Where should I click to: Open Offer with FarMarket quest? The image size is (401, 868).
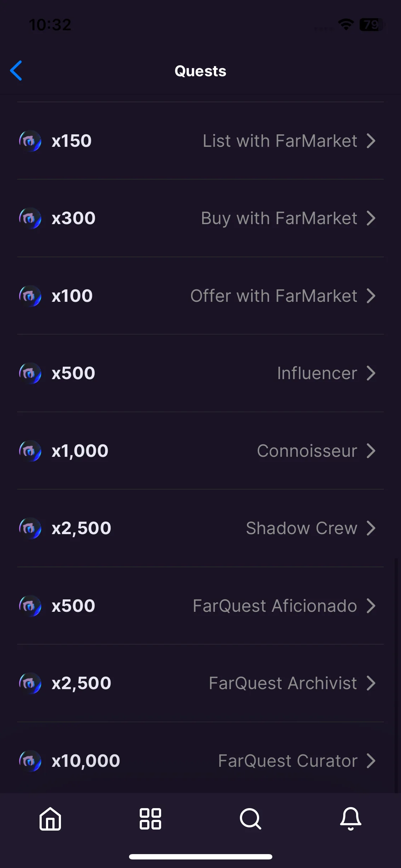pyautogui.click(x=200, y=296)
